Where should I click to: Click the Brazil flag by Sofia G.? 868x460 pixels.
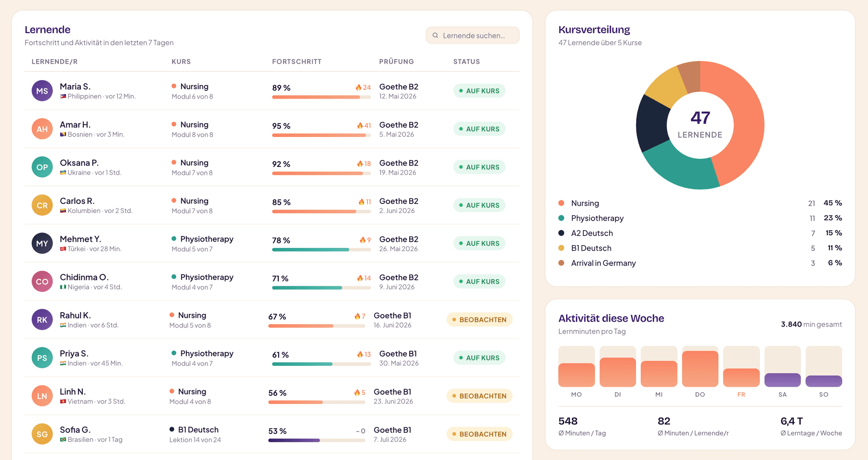tap(63, 439)
